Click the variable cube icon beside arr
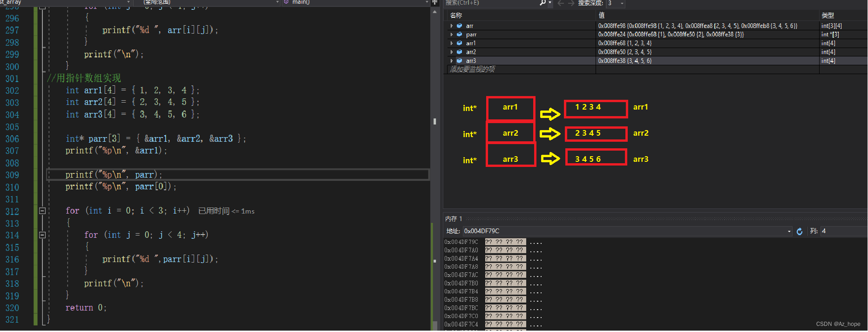Image resolution: width=868 pixels, height=332 pixels. pos(459,26)
